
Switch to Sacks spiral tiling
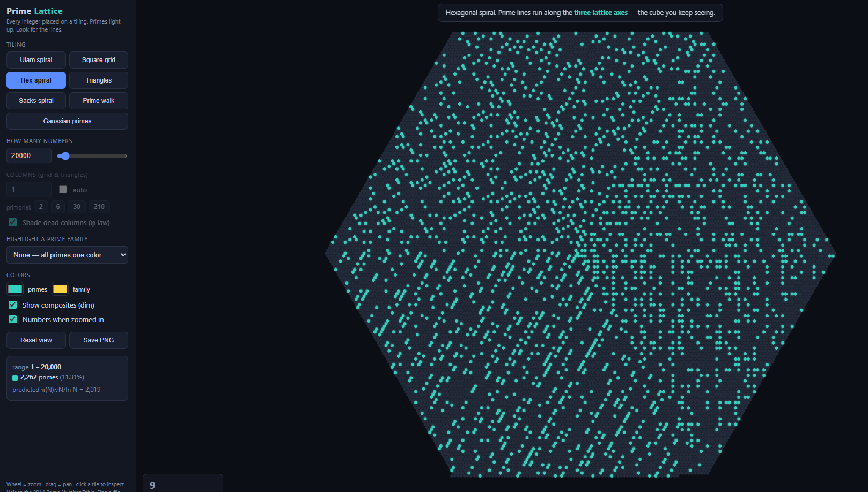pos(36,101)
